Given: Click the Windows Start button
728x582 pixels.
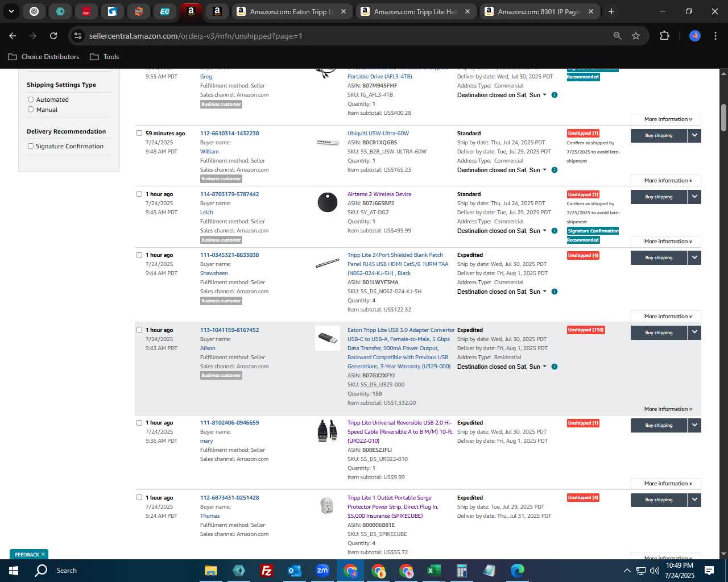Looking at the screenshot, I should point(14,571).
